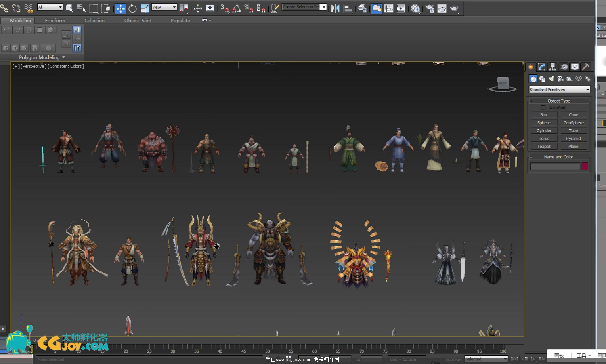
Task: Open the Standard Primitives dropdown
Action: (x=559, y=90)
